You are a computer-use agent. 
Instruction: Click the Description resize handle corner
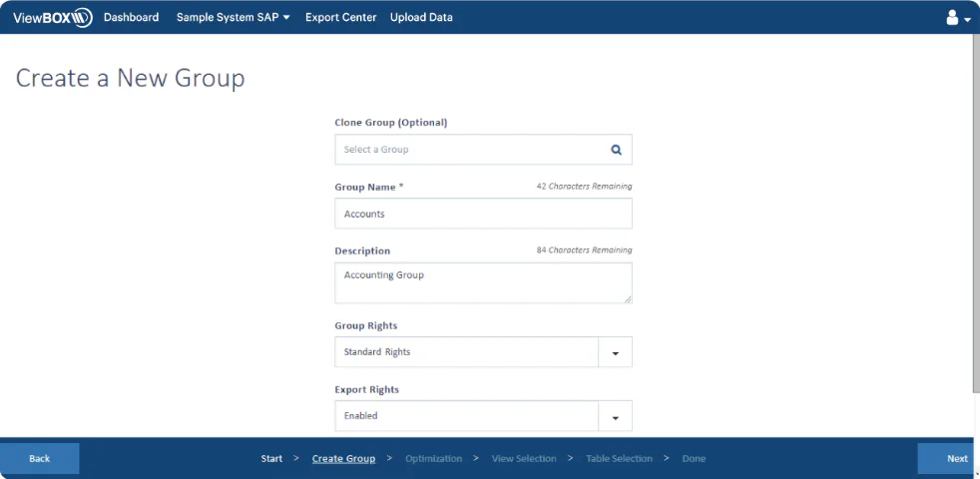[628, 299]
